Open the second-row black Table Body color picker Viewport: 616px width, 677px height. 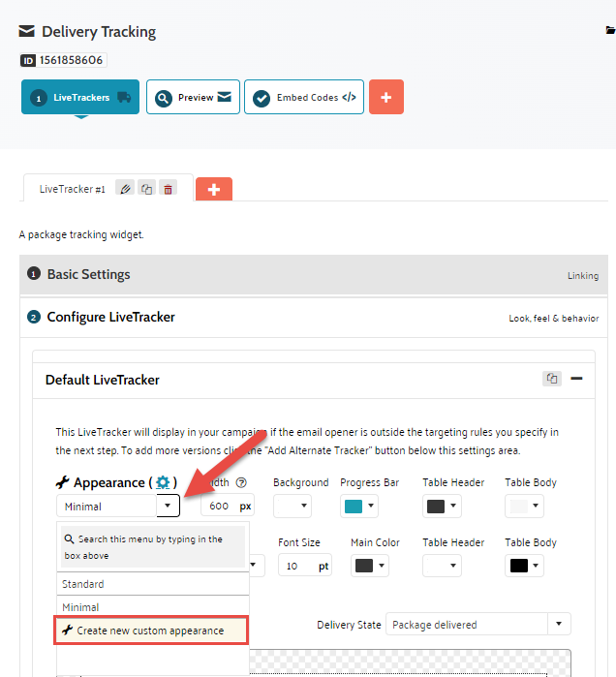tap(524, 566)
